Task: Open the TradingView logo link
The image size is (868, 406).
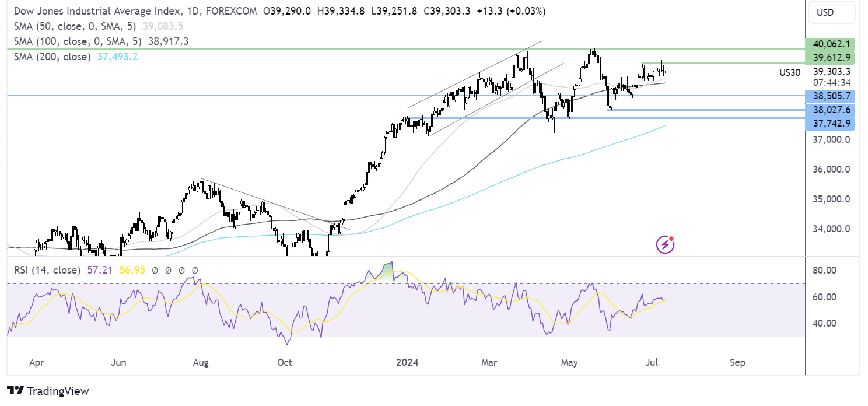Action: [48, 391]
